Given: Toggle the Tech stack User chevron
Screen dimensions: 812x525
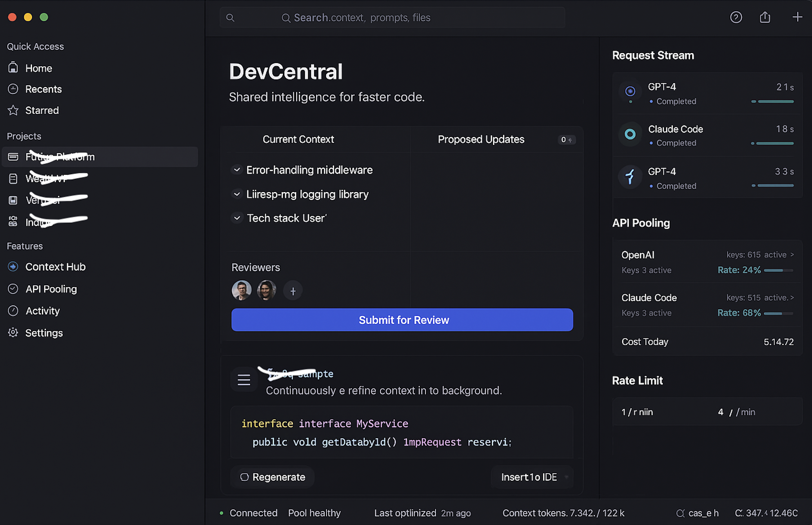Looking at the screenshot, I should click(x=237, y=218).
